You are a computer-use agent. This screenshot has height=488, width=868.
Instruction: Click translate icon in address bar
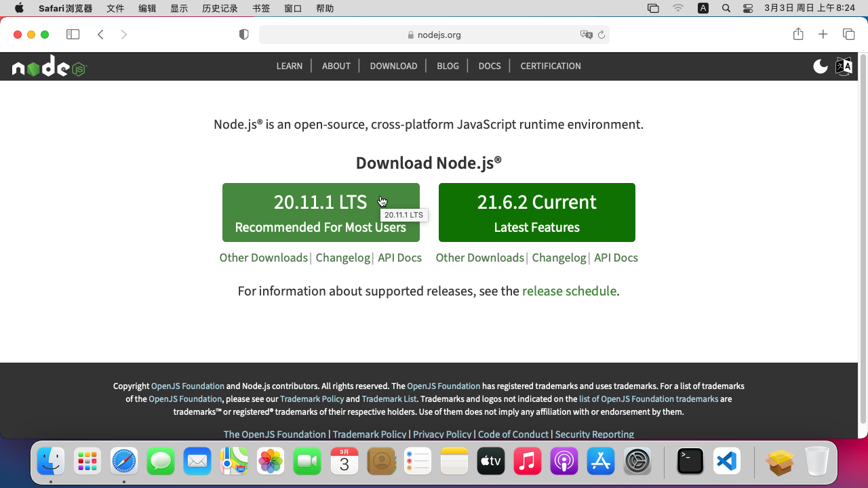coord(587,35)
